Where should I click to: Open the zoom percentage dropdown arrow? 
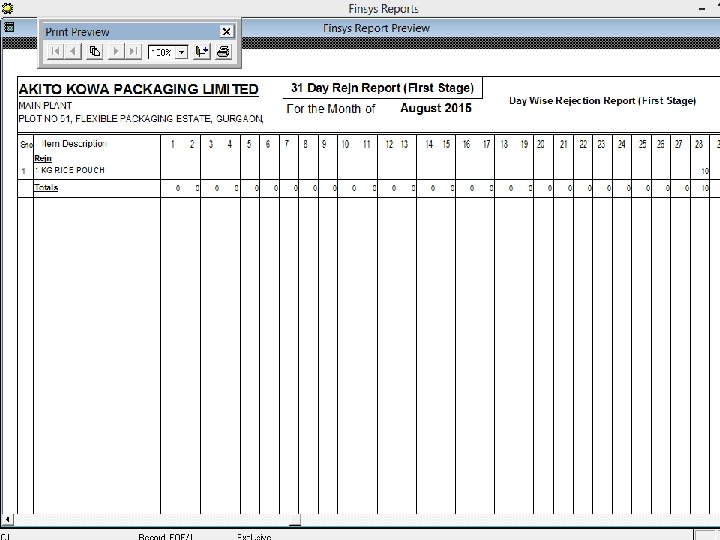182,52
